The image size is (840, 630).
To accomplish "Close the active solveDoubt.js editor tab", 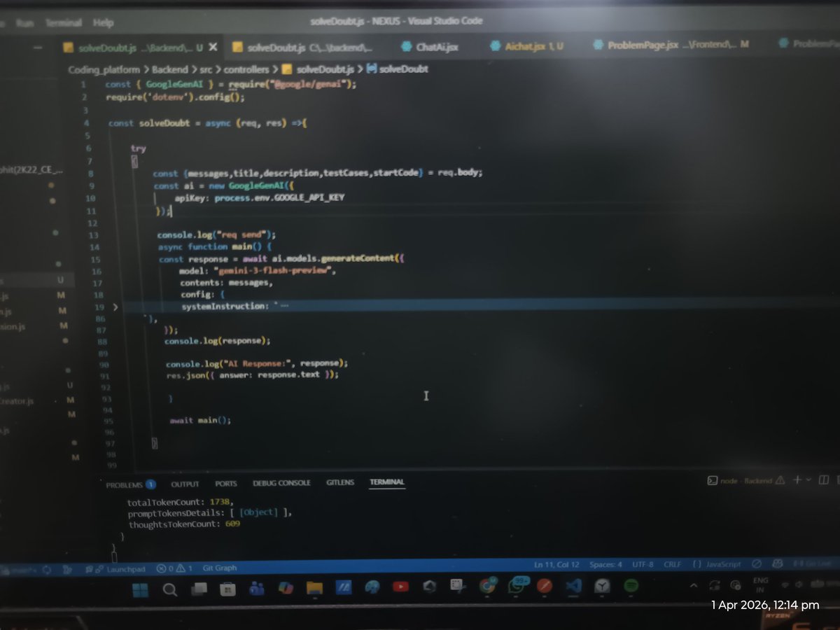I will click(213, 47).
